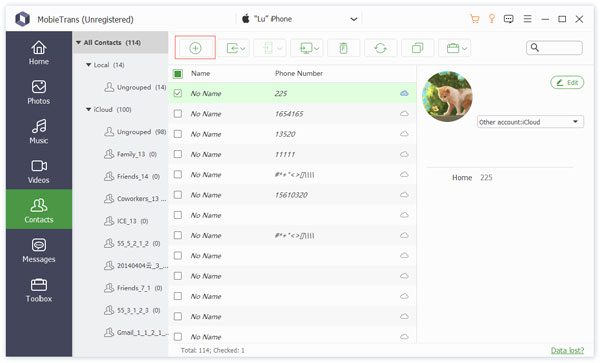This screenshot has width=600, height=363.
Task: Select the Family_13 group
Action: point(130,154)
